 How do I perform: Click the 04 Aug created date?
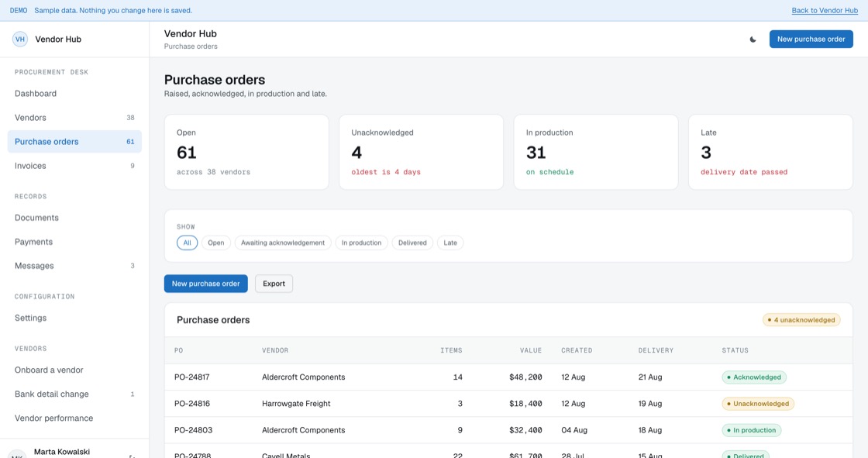pos(573,430)
